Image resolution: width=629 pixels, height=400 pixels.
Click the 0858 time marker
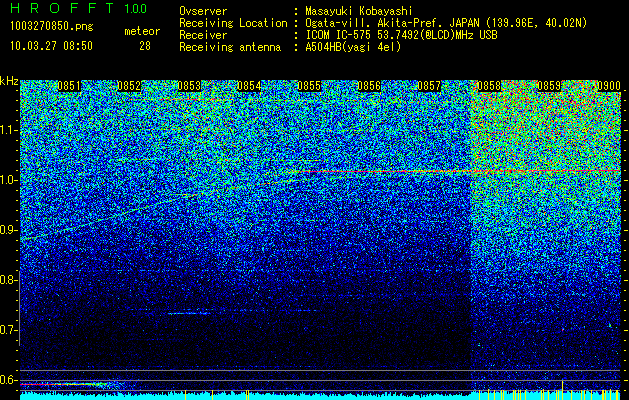[489, 86]
